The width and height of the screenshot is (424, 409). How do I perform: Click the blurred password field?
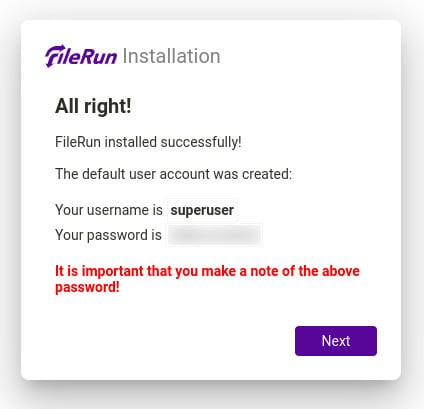pyautogui.click(x=214, y=235)
